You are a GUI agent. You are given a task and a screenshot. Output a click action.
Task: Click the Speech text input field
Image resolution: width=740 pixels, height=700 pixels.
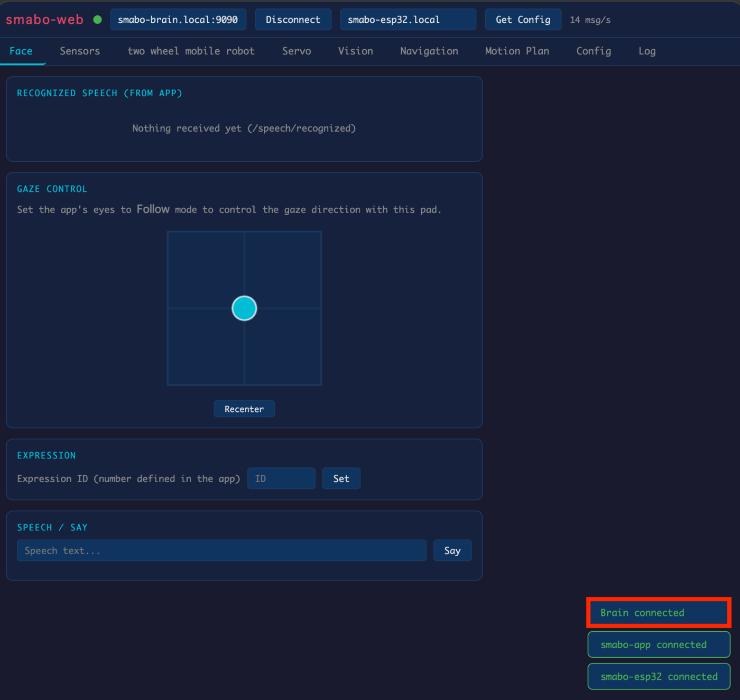221,550
